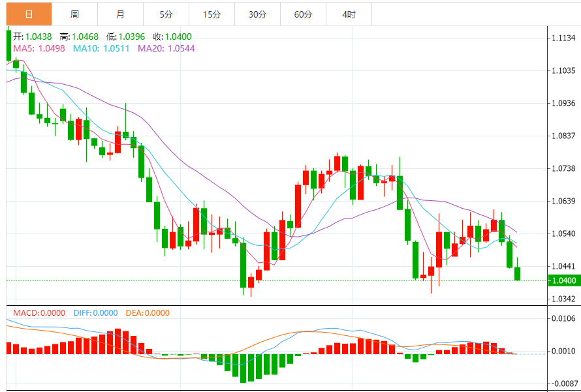The image size is (581, 392).
Task: Click the high price 高:1.0468
Action: coord(79,37)
